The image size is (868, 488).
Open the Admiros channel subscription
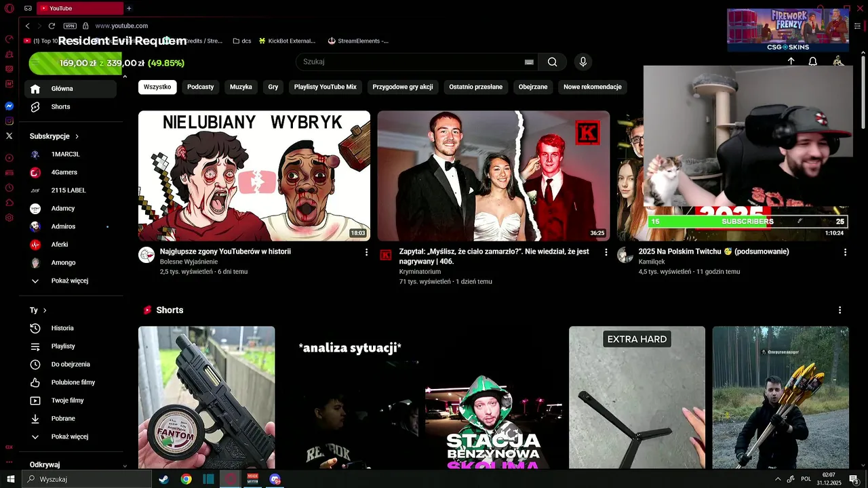pyautogui.click(x=71, y=226)
